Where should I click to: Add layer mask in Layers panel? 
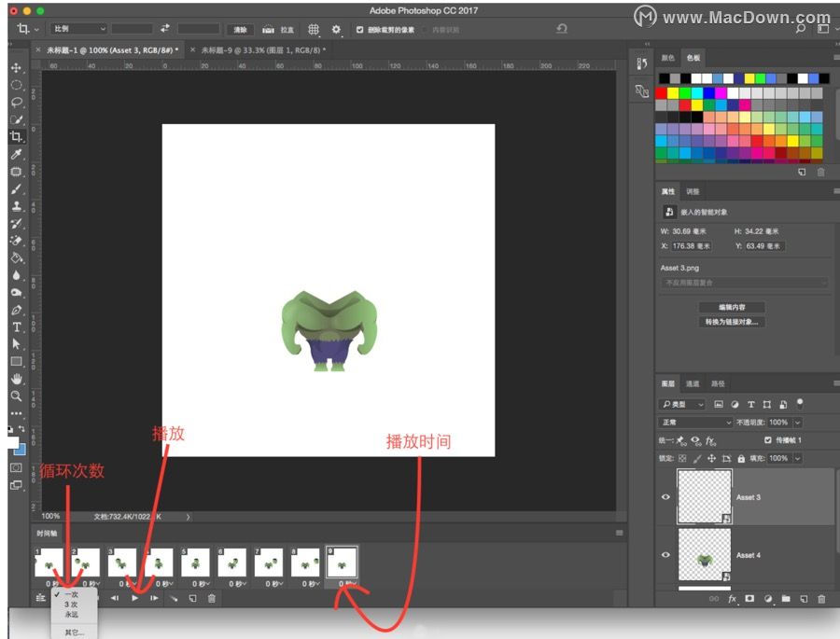(749, 599)
